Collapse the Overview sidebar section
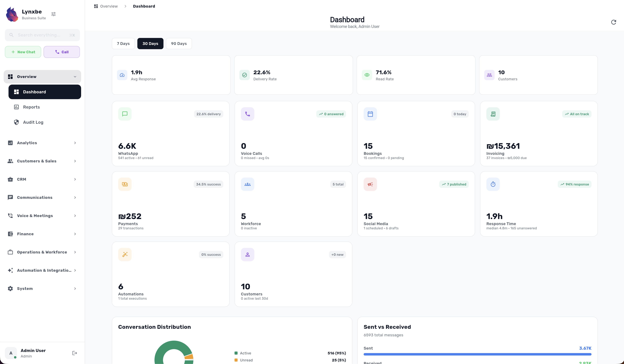 (42, 77)
